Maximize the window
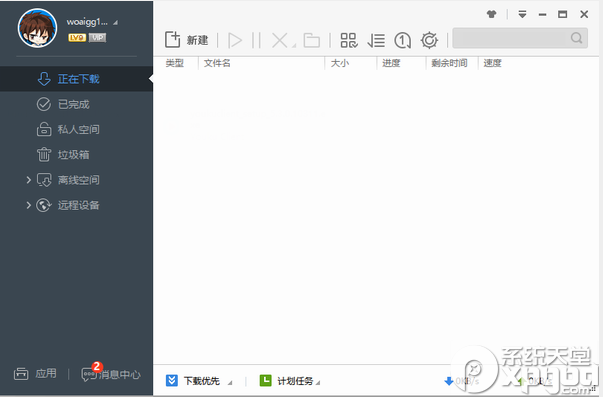The height and width of the screenshot is (397, 603). pyautogui.click(x=562, y=14)
